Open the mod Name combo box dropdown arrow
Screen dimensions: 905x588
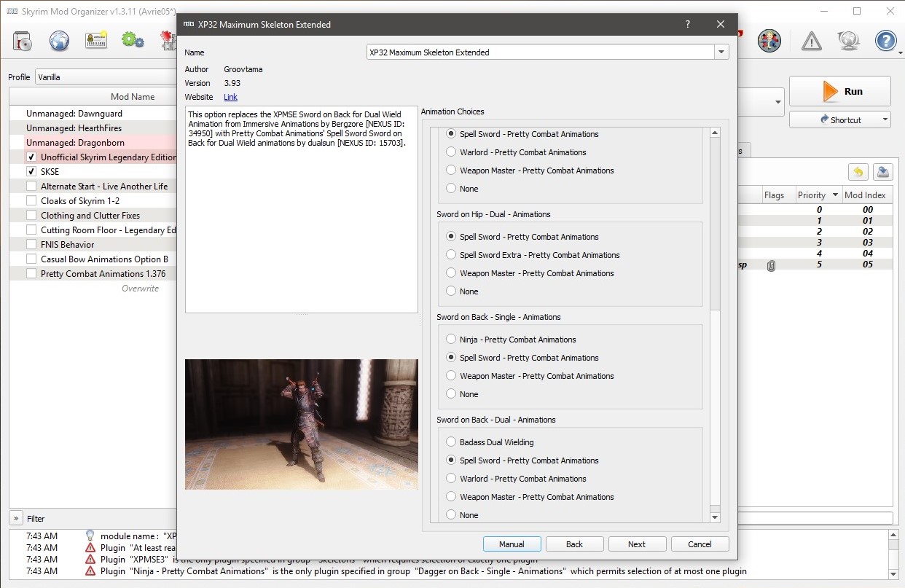[721, 52]
